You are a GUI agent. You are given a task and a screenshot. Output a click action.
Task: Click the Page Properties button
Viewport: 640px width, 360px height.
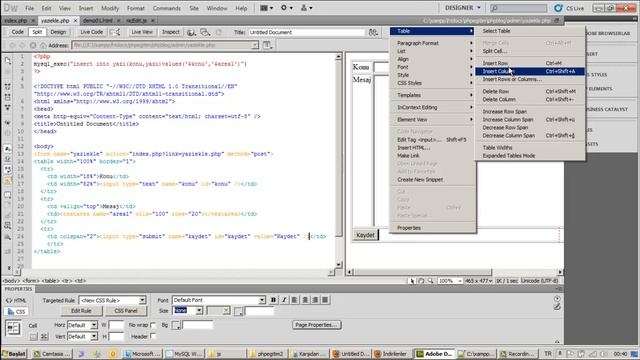(317, 325)
